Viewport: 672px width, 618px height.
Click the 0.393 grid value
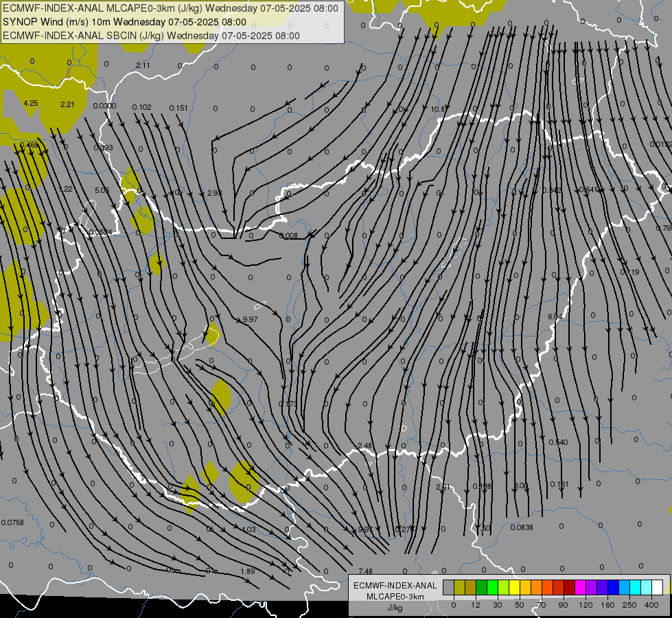[x=103, y=148]
